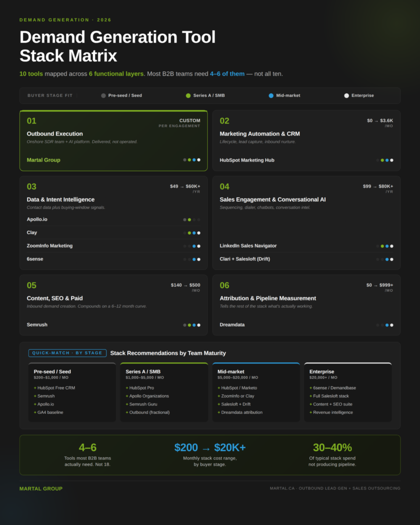The width and height of the screenshot is (420, 525).
Task: Select the Semrush tool label in card 05
Action: [x=37, y=325]
